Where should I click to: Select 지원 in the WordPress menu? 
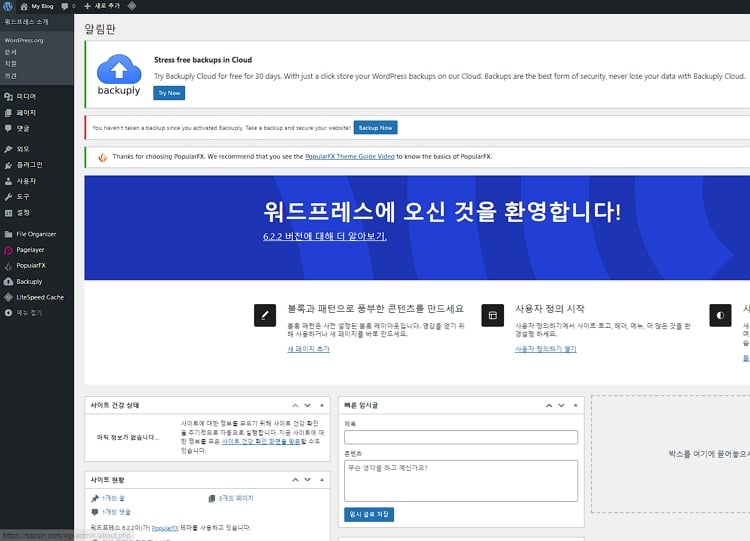[x=11, y=64]
